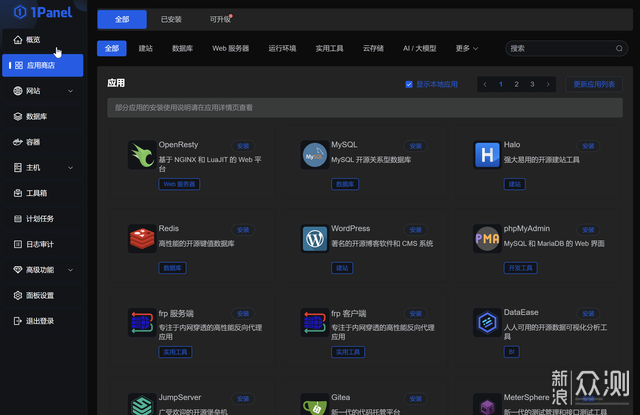The height and width of the screenshot is (415, 640).
Task: Click the DataEase app icon
Action: [x=486, y=322]
